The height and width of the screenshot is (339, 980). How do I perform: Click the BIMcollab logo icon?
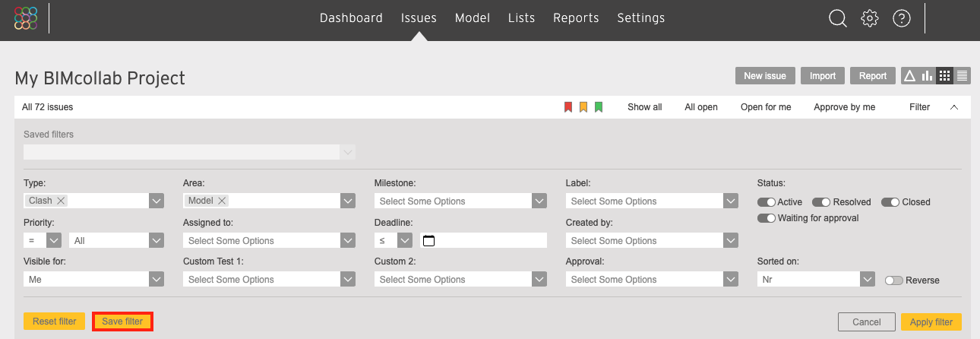pyautogui.click(x=26, y=18)
